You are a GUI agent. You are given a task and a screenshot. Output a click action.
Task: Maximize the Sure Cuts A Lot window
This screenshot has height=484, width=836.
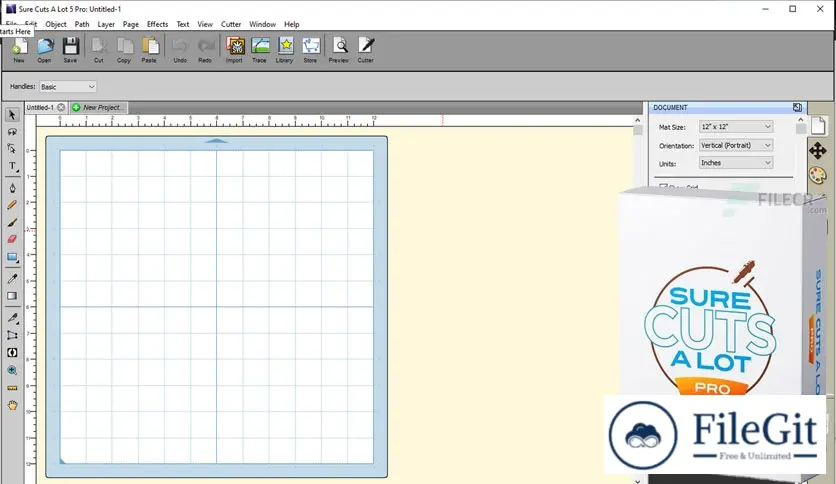tap(793, 9)
